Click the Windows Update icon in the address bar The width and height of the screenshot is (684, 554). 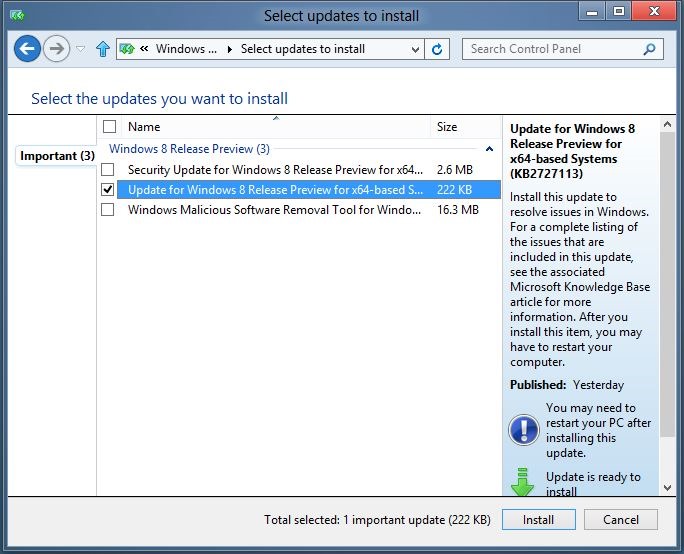[x=127, y=49]
